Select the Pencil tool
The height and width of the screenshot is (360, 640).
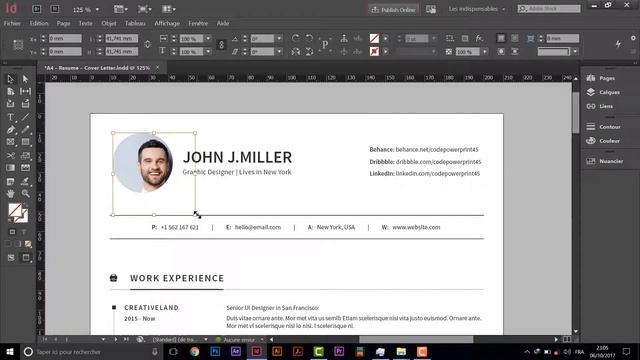point(25,130)
